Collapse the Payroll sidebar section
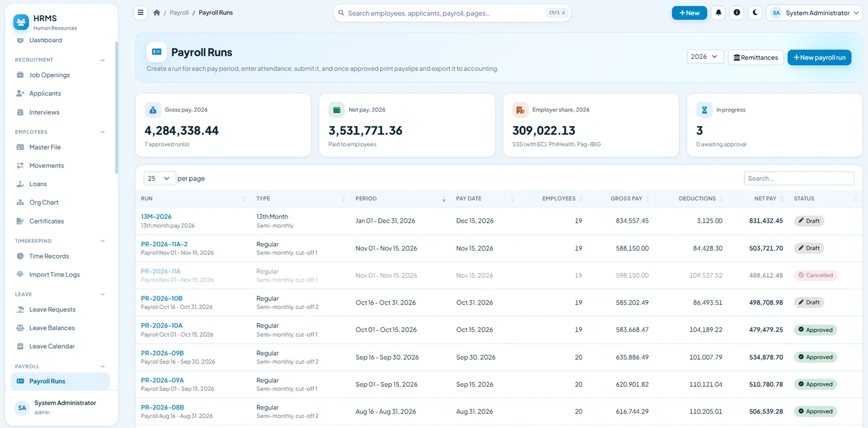The height and width of the screenshot is (428, 868). pos(102,367)
